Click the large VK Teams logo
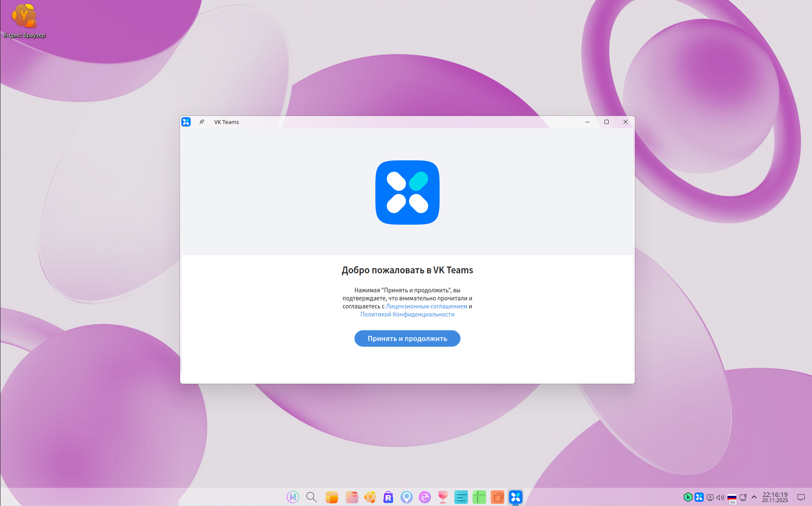This screenshot has height=506, width=812. (407, 192)
